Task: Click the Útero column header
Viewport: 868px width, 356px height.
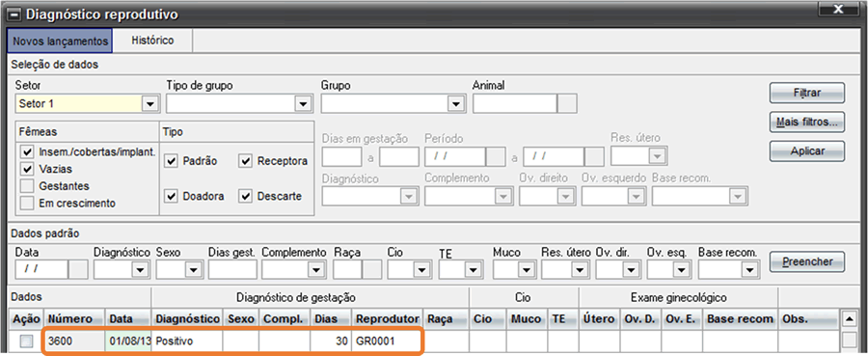Action: coord(599,319)
